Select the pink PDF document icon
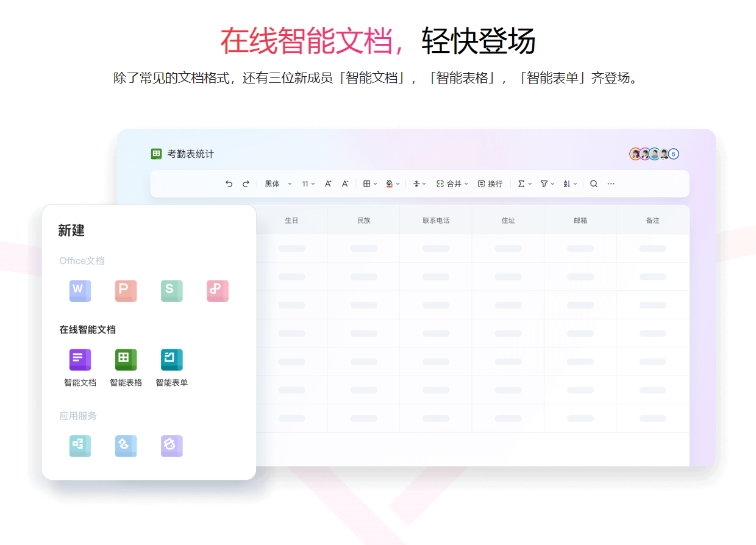Screen dimensions: 756x545 218,291
